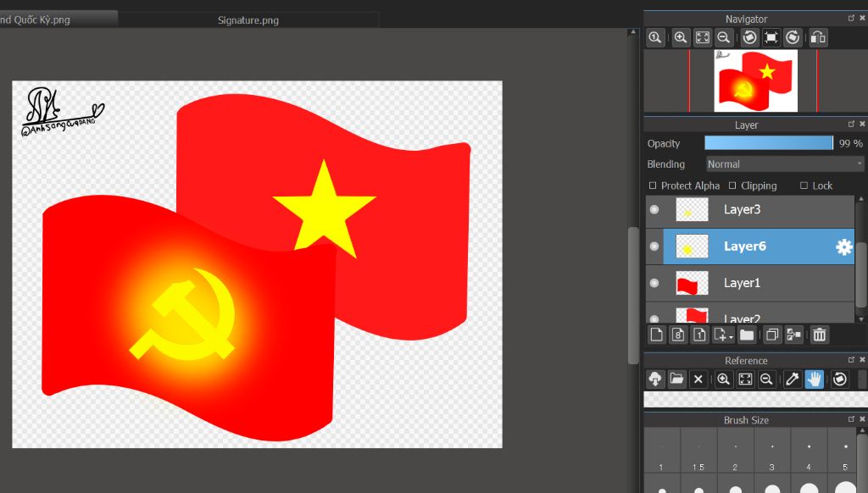Enable the Clipping checkbox

[x=732, y=186]
